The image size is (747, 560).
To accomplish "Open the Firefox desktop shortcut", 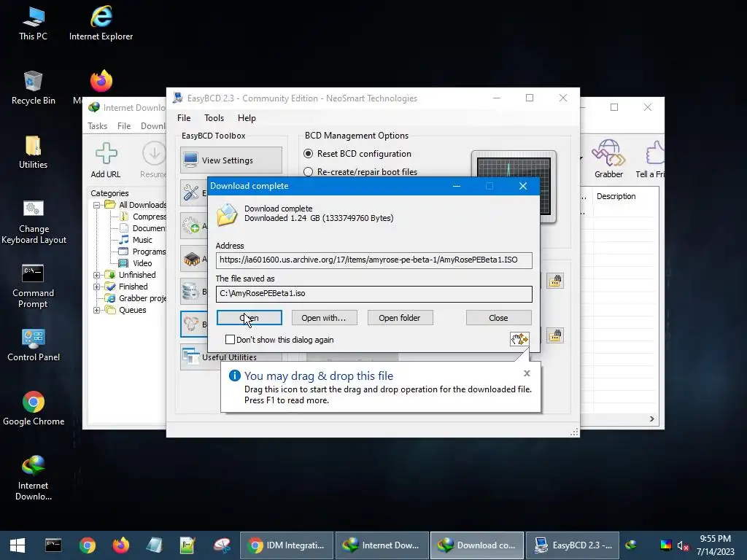I will 101,81.
